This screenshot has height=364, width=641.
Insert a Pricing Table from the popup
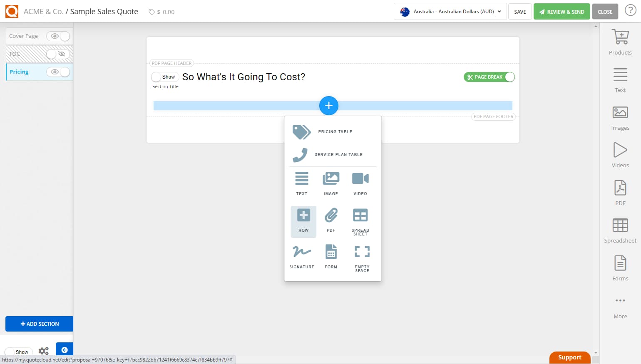click(333, 131)
